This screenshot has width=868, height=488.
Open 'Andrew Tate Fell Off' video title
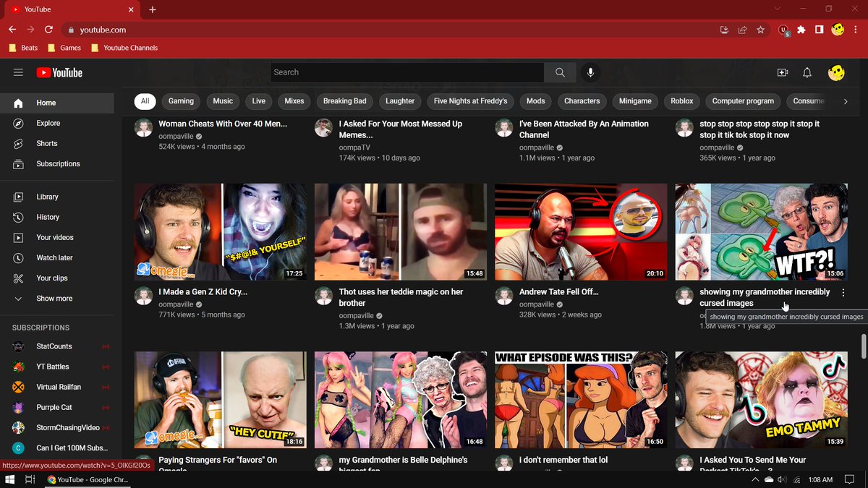point(558,292)
